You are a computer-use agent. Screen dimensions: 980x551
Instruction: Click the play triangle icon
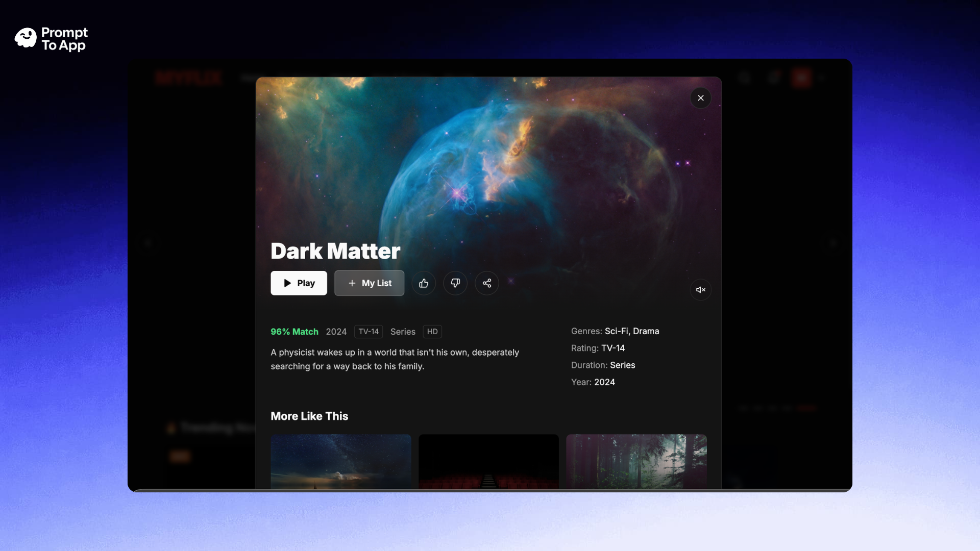[287, 283]
